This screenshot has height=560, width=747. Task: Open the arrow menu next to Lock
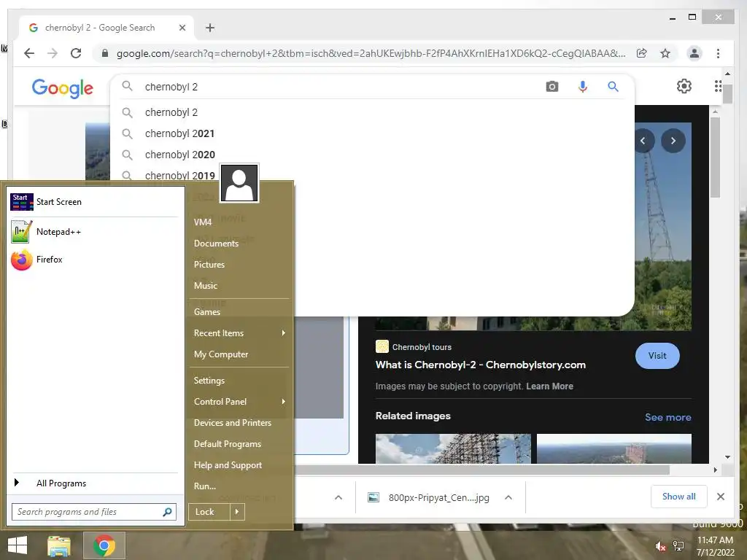(237, 512)
